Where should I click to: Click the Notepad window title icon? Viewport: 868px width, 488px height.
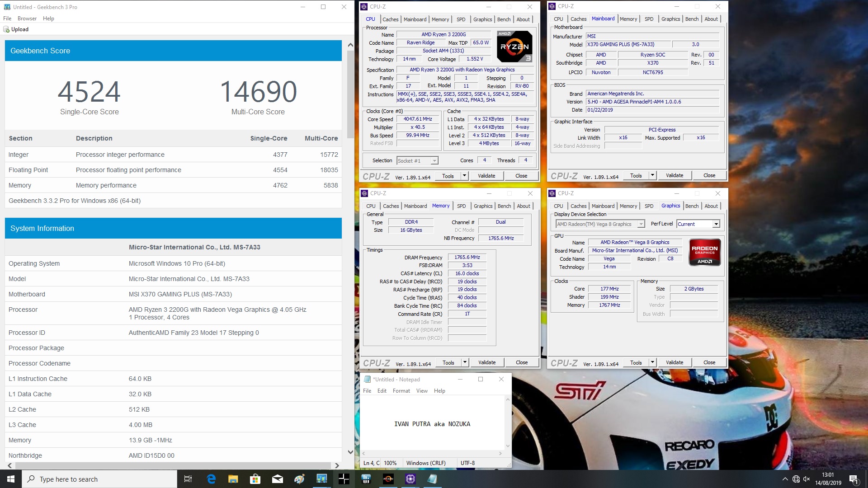click(x=367, y=379)
